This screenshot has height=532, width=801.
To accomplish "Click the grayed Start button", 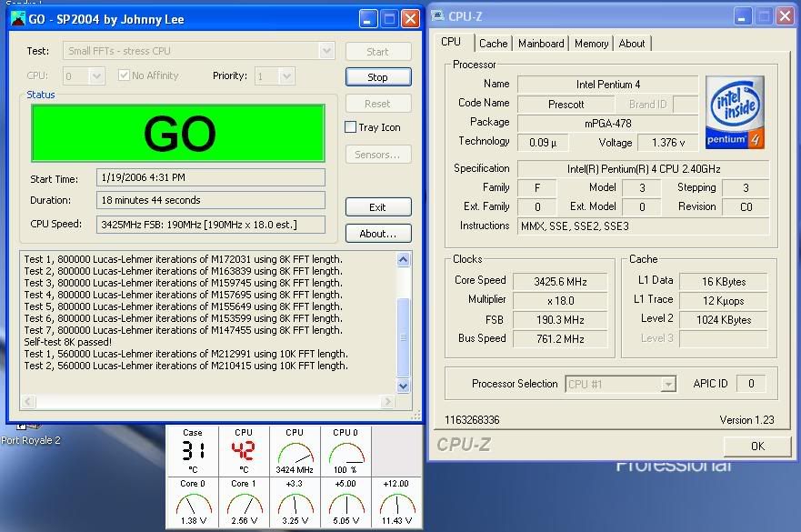I will [378, 52].
